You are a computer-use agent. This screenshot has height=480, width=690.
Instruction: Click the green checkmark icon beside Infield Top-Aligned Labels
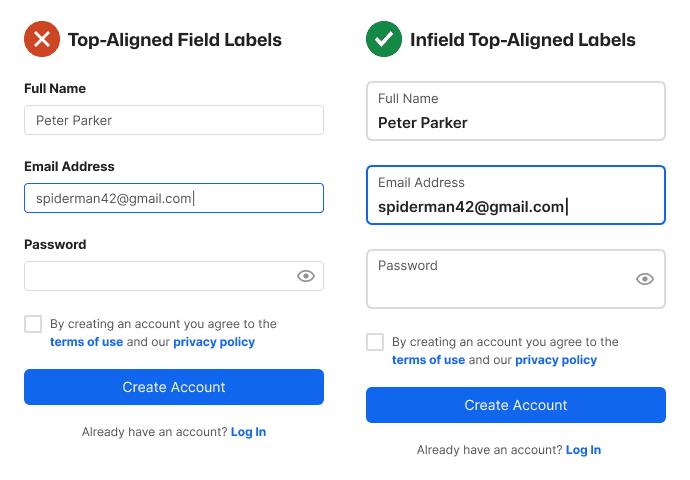[384, 39]
